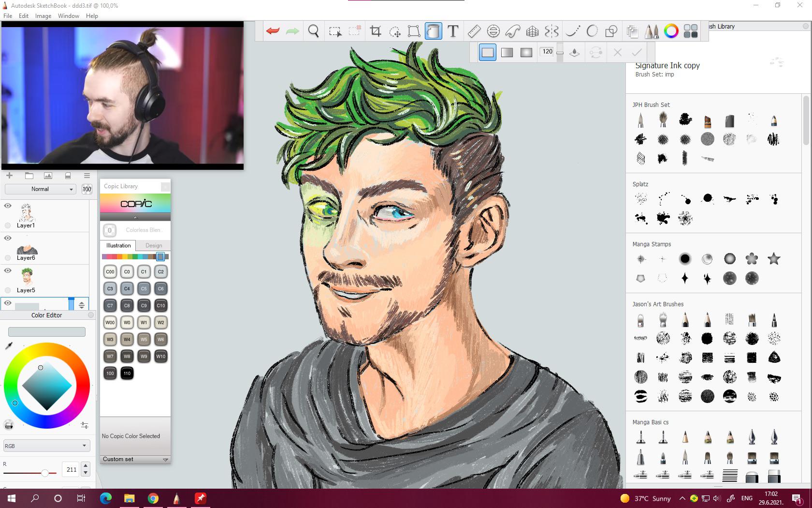Viewport: 812px width, 508px height.
Task: Open the Brush palette pencils icon
Action: coord(651,31)
